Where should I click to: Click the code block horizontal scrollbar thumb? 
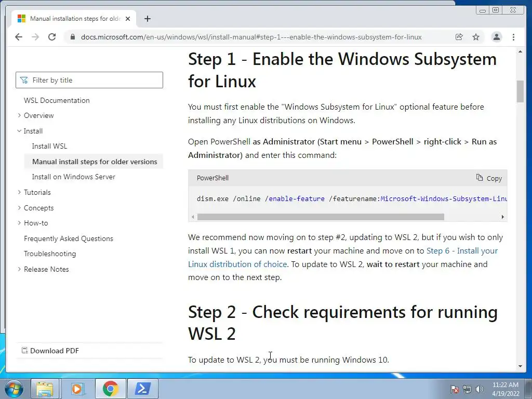click(x=321, y=217)
